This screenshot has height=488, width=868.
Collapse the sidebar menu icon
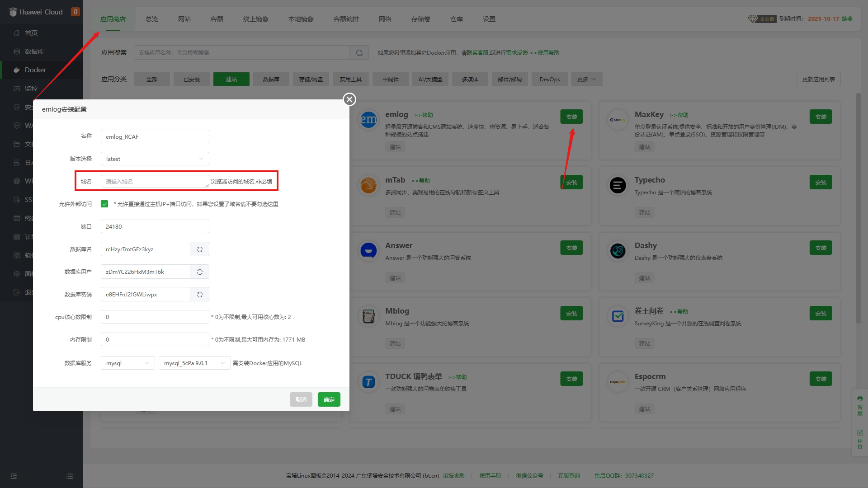point(14,476)
